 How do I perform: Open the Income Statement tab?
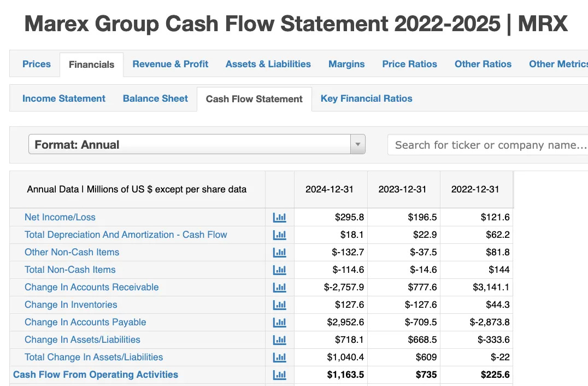coord(64,98)
